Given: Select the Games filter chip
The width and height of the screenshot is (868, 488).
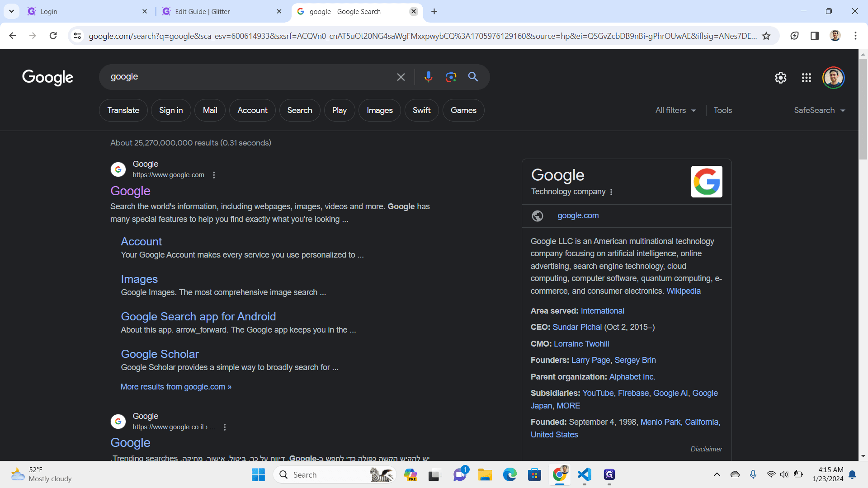Looking at the screenshot, I should coord(463,110).
